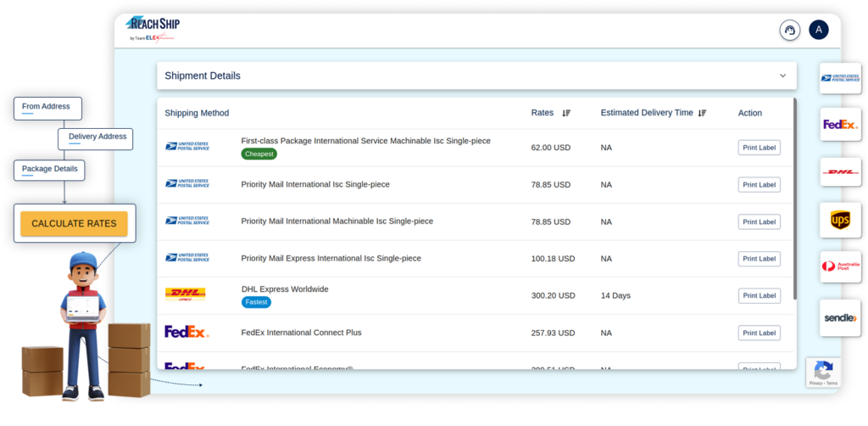Click the Fastest badge

(x=256, y=302)
